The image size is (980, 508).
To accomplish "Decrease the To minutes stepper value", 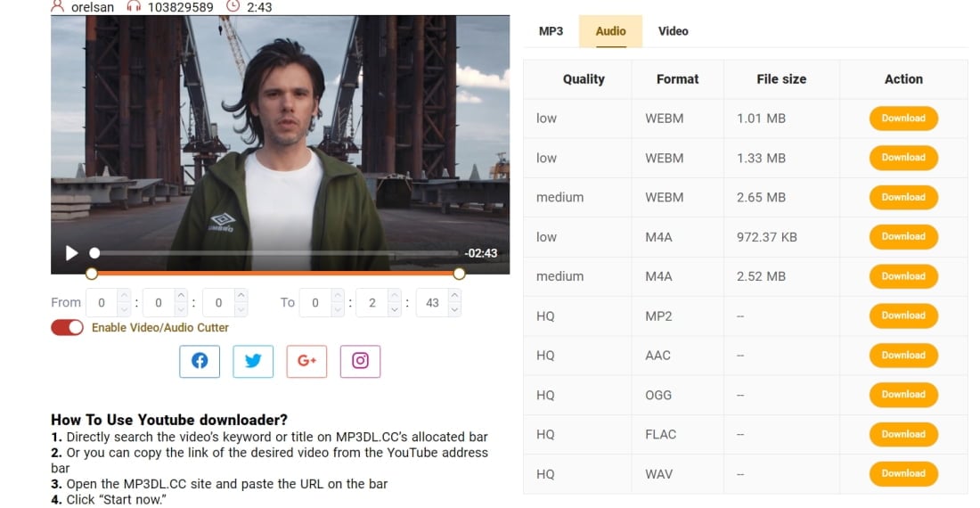I will pos(395,309).
